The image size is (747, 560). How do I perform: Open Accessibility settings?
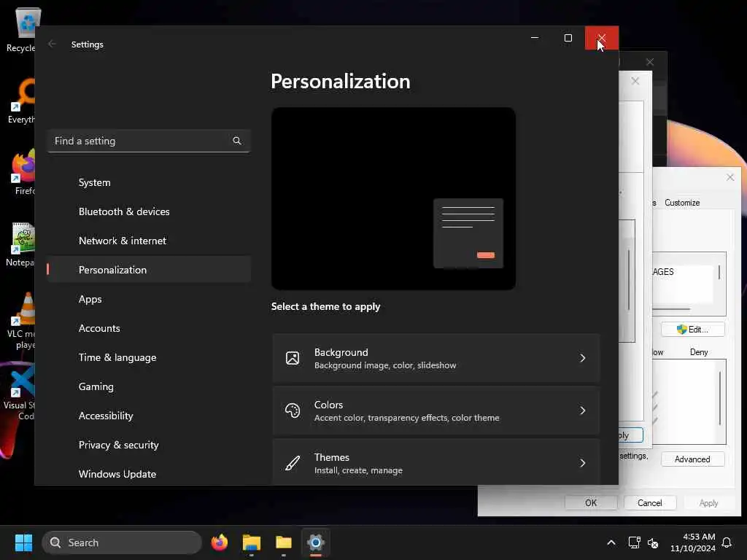click(x=149, y=416)
